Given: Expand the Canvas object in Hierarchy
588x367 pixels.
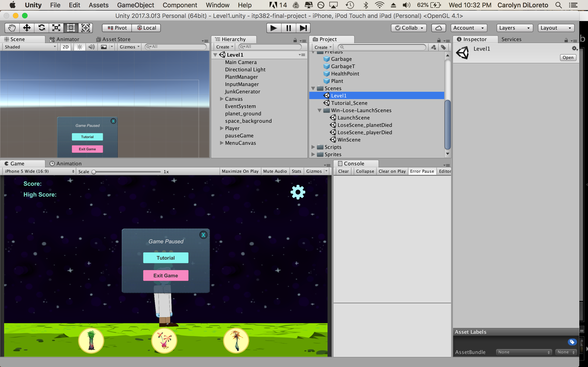Looking at the screenshot, I should [x=221, y=99].
